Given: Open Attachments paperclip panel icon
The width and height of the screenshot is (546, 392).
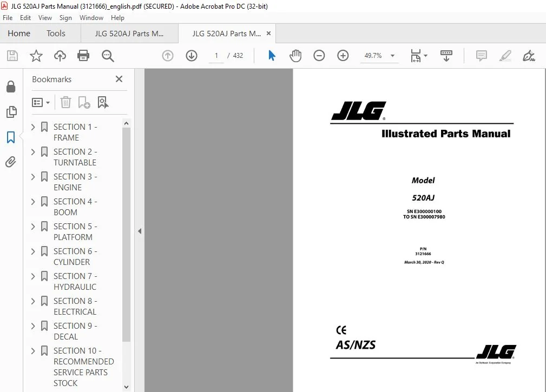Looking at the screenshot, I should pos(11,162).
